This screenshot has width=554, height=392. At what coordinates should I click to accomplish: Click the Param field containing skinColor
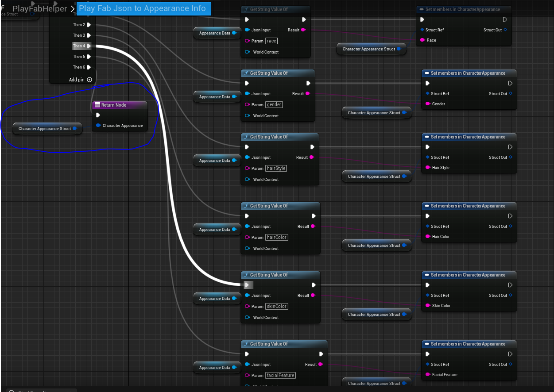coord(277,307)
